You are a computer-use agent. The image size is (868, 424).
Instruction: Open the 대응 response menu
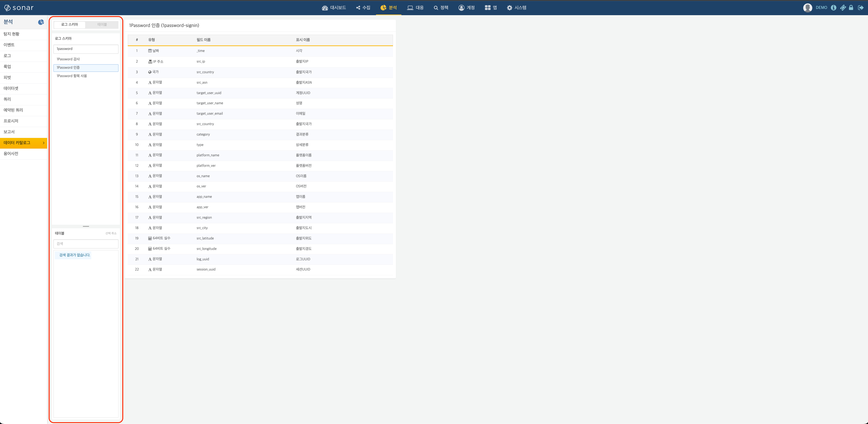pos(415,7)
